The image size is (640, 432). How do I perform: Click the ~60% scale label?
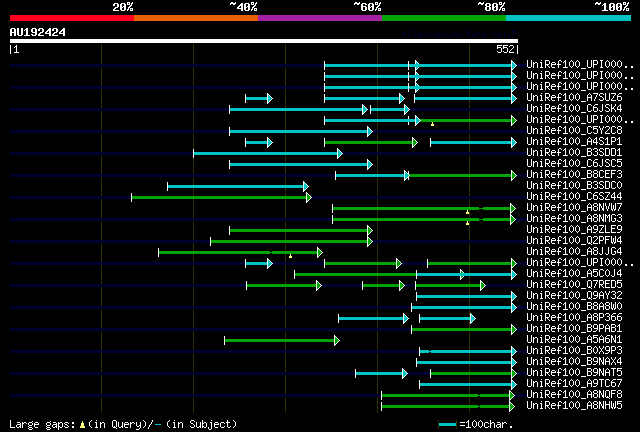point(367,7)
